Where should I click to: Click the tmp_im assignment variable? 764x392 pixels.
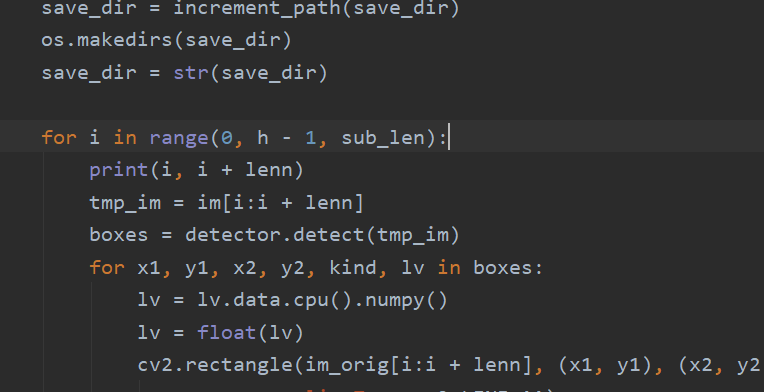[x=125, y=203]
